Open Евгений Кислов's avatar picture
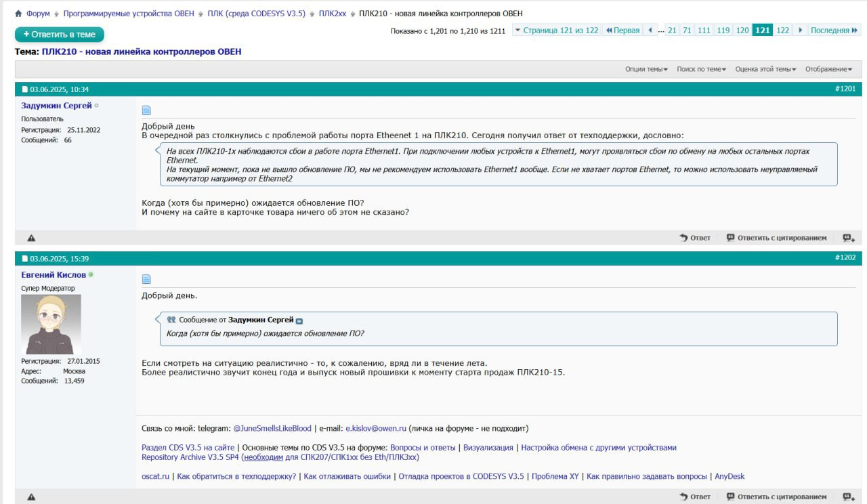This screenshot has height=504, width=867. (51, 324)
